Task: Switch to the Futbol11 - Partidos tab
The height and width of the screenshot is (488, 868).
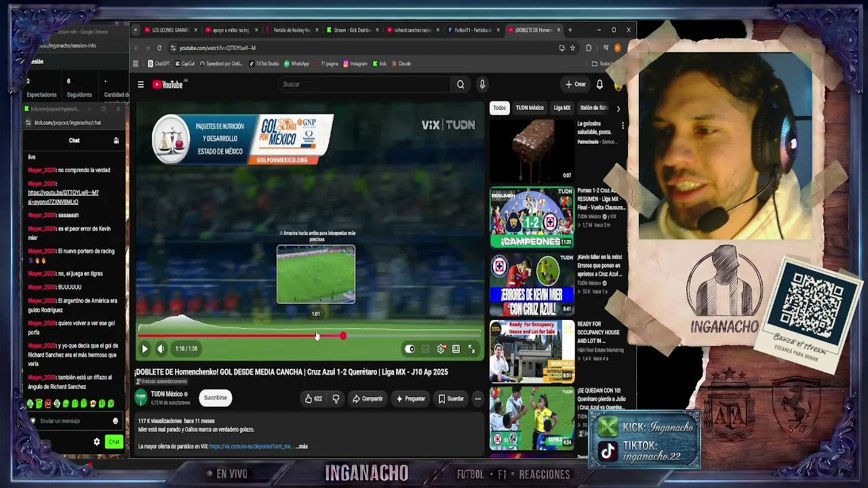Action: [472, 30]
